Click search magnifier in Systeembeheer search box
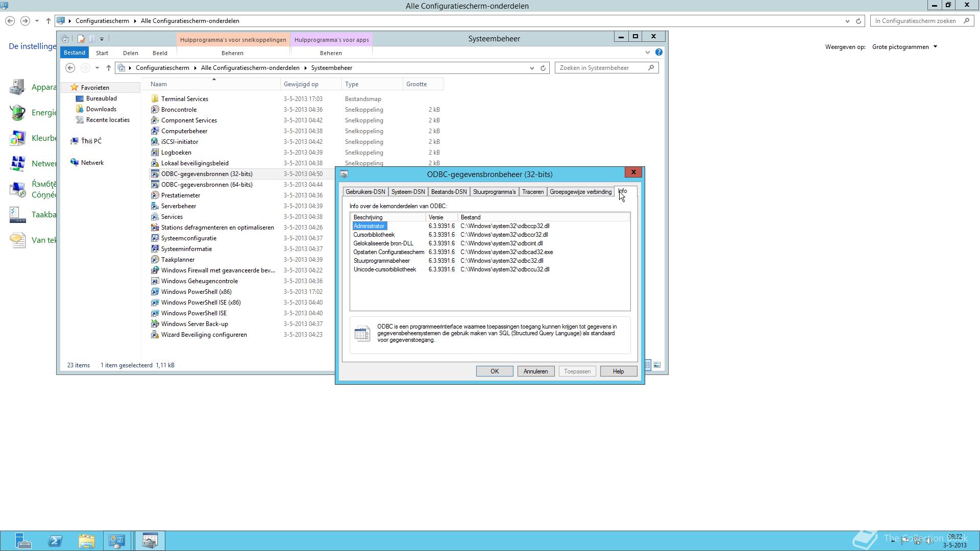 [651, 68]
